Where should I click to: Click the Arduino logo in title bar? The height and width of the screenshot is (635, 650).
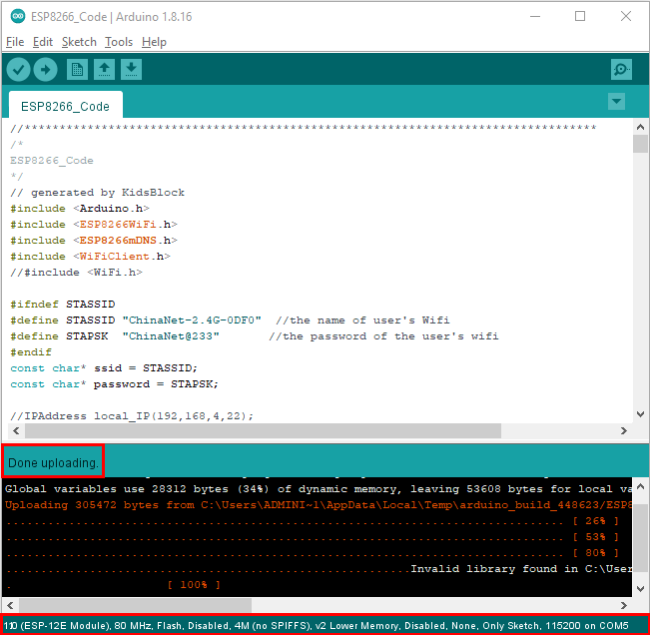[18, 17]
